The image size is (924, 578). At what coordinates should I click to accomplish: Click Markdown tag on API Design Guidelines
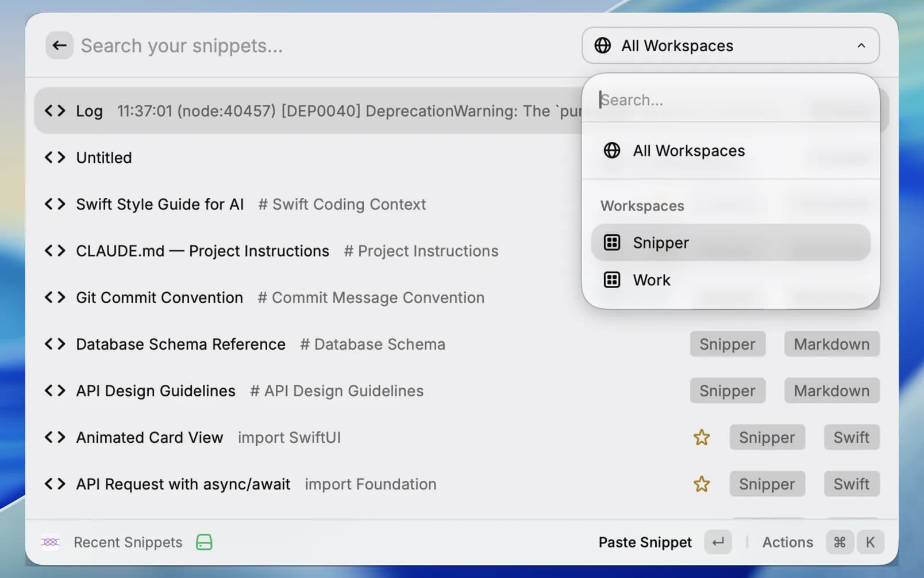click(x=831, y=391)
